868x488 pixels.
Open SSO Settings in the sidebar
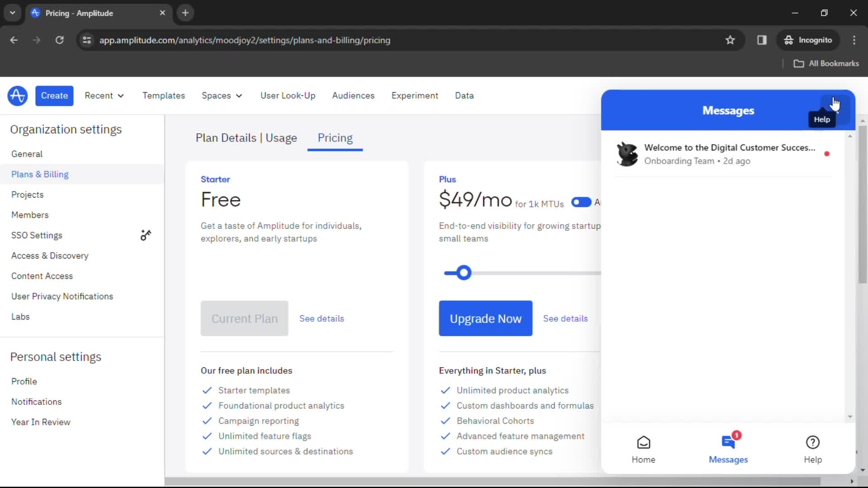point(37,235)
